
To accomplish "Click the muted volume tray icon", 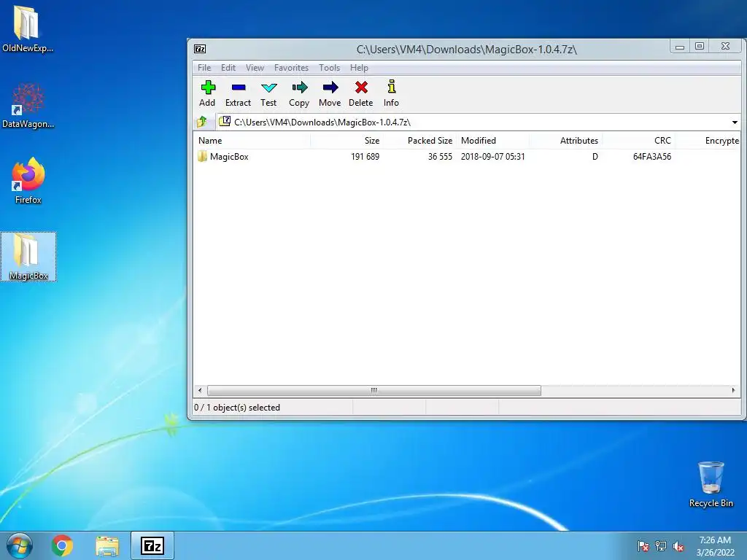I will pos(678,546).
